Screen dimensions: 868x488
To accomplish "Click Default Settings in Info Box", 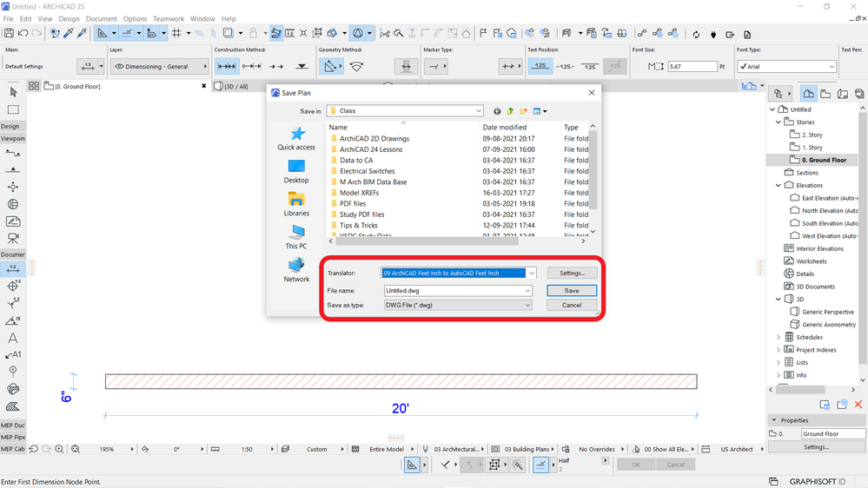I will point(24,66).
